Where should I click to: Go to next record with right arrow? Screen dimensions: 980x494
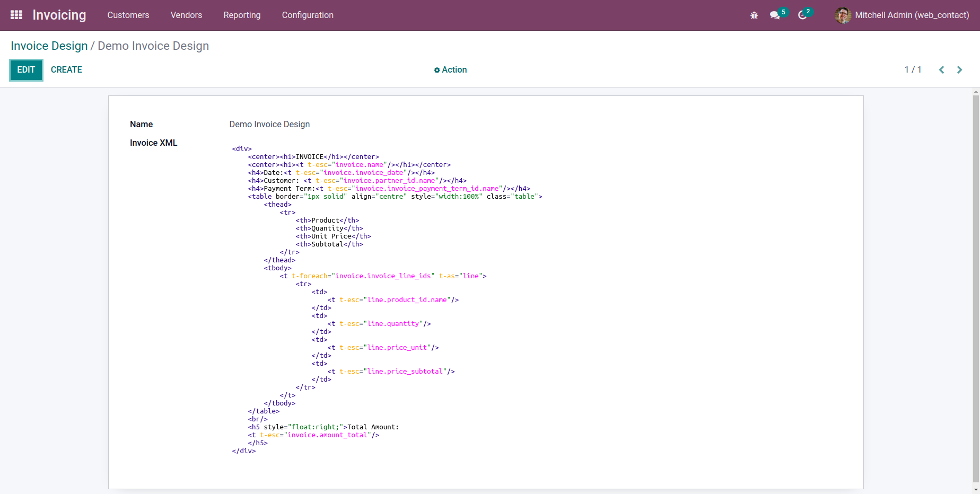[959, 70]
